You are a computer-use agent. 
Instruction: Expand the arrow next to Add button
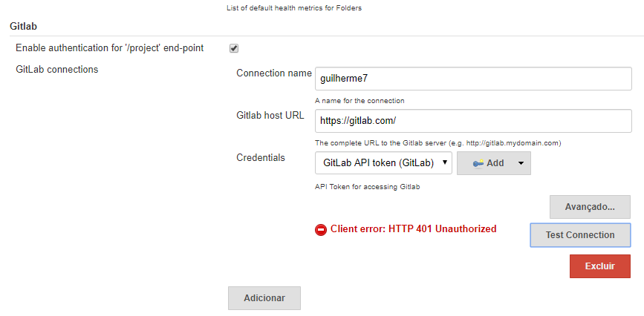(521, 163)
